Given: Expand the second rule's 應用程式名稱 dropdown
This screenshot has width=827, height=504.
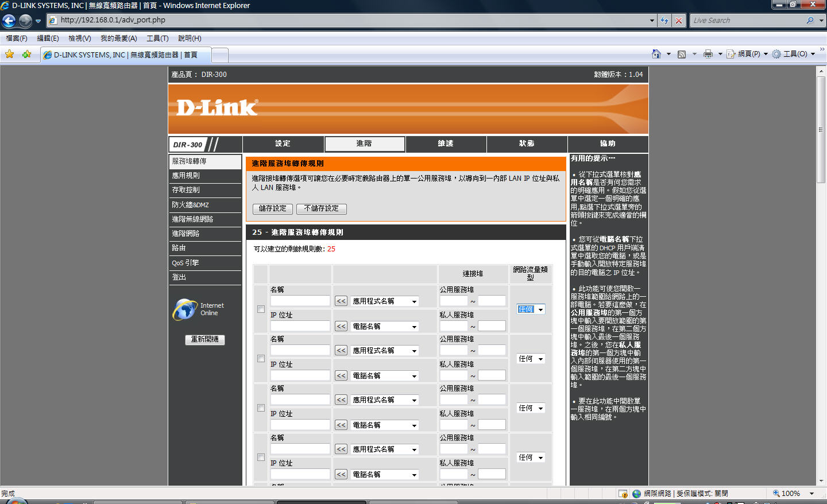Looking at the screenshot, I should 385,351.
